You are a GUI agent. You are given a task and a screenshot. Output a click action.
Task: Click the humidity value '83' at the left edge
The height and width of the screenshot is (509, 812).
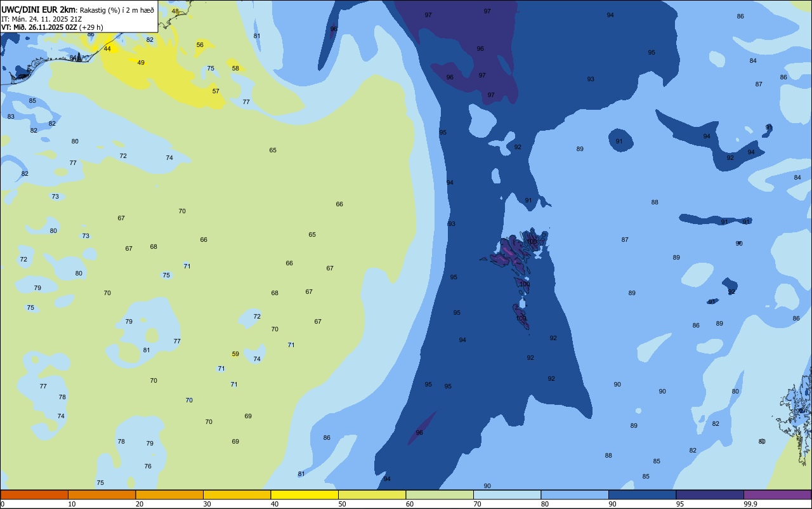11,116
